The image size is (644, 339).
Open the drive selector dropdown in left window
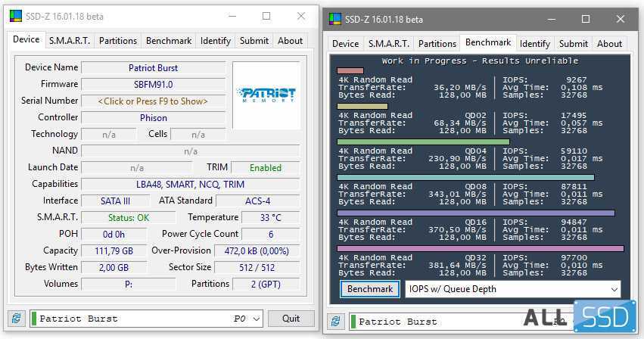(254, 319)
